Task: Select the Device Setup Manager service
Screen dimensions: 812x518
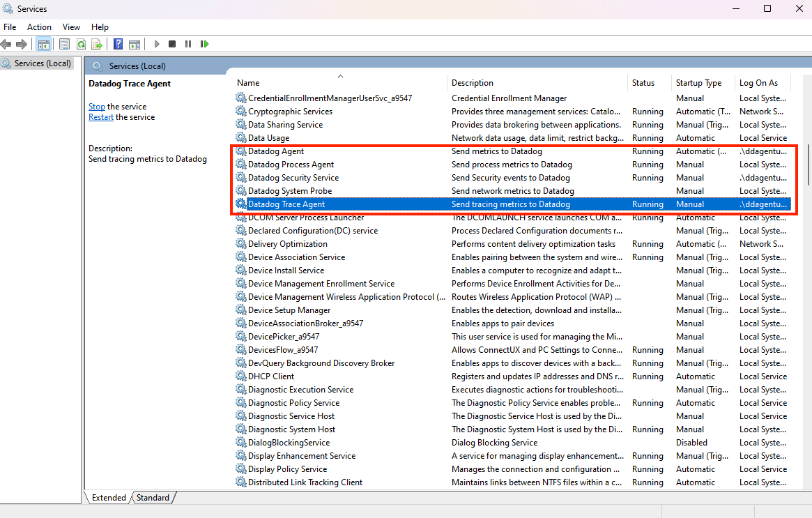Action: (x=513, y=310)
